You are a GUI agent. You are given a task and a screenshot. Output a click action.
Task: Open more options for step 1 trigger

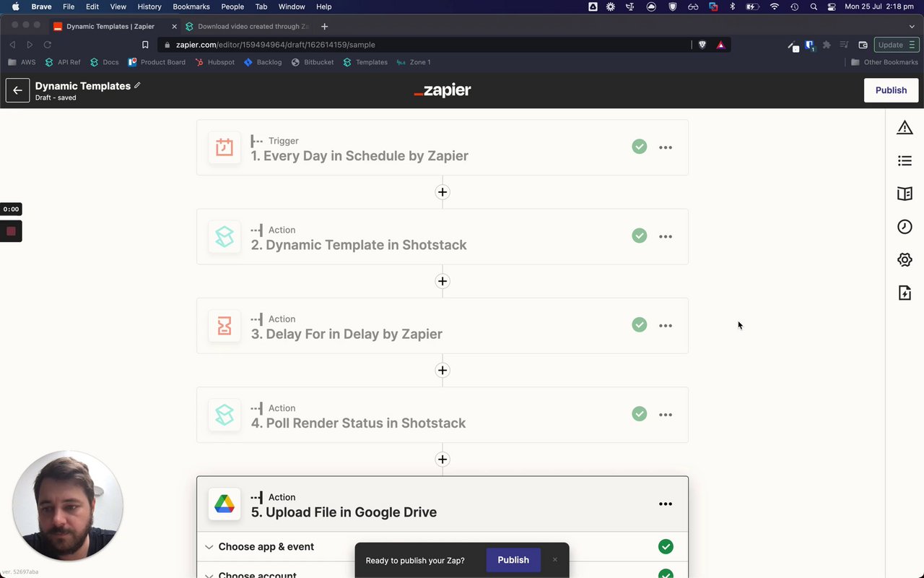666,147
